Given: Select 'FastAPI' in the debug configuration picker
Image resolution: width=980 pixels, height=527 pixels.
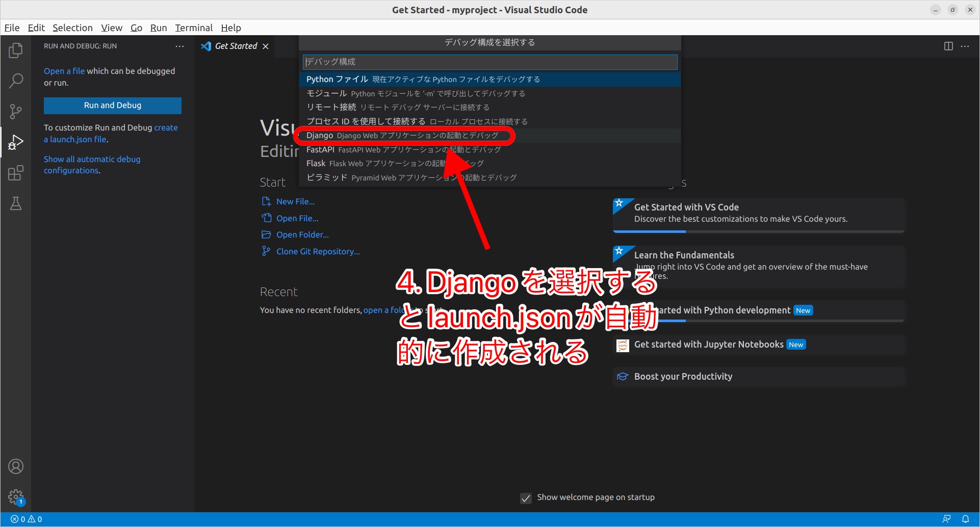Looking at the screenshot, I should 402,149.
